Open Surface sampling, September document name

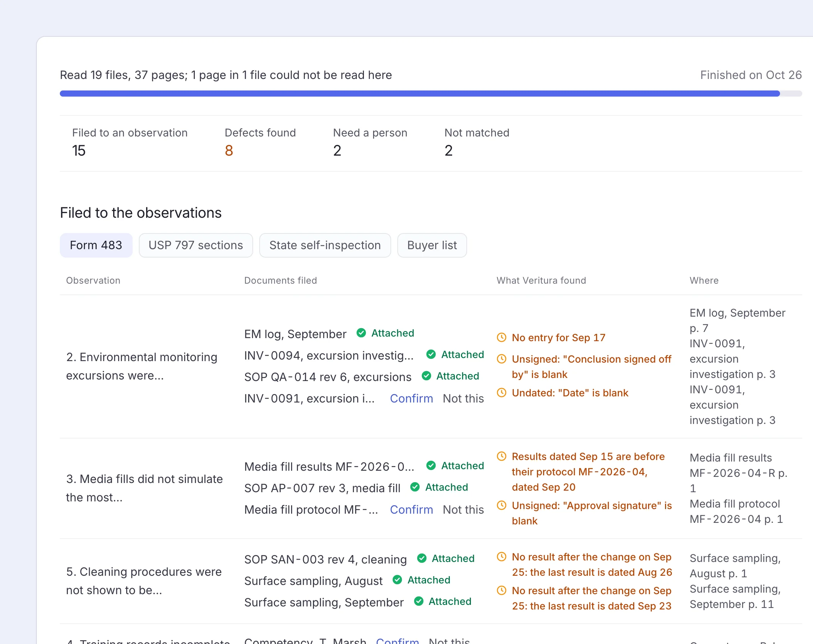coord(324,603)
